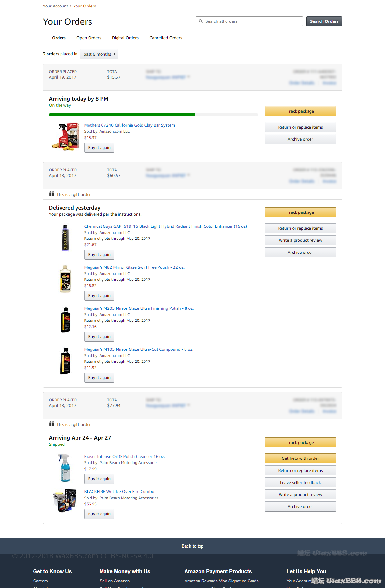This screenshot has width=385, height=588.
Task: Go to Your Account breadcrumb link
Action: coord(55,6)
